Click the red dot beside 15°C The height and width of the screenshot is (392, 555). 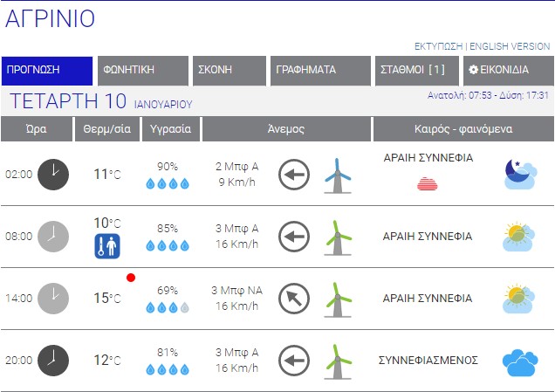(x=131, y=278)
